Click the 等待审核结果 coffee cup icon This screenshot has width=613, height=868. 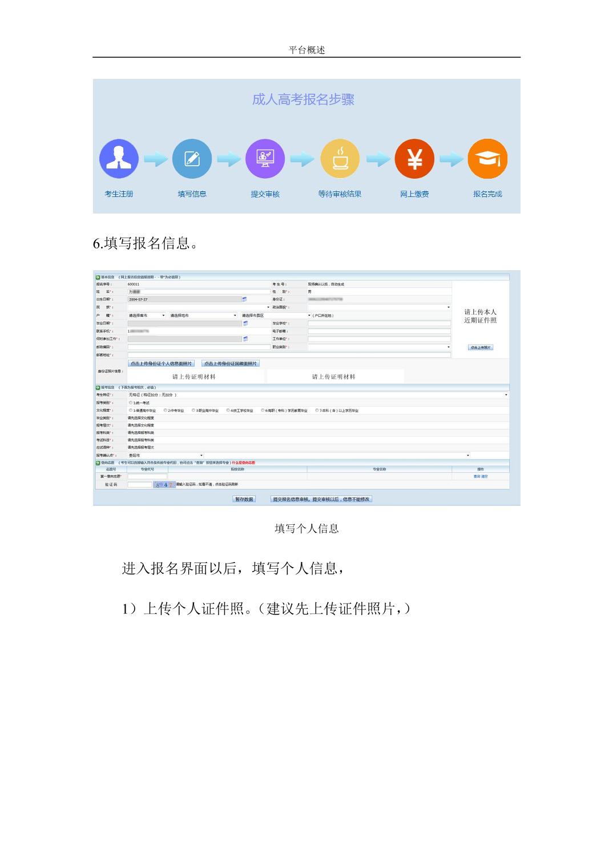click(340, 159)
